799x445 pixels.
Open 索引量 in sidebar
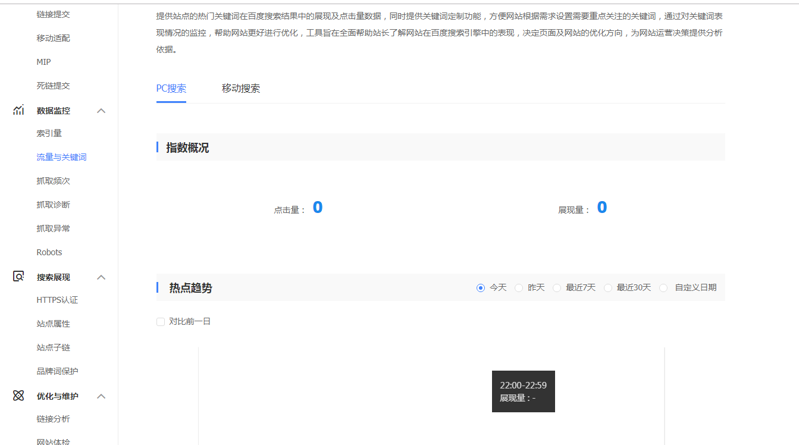49,133
